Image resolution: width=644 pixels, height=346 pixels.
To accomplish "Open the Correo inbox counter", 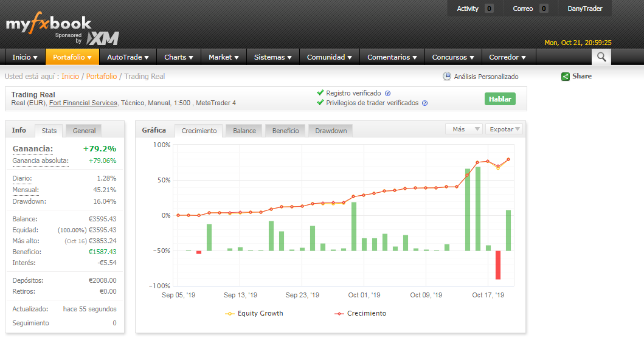I will [x=543, y=9].
